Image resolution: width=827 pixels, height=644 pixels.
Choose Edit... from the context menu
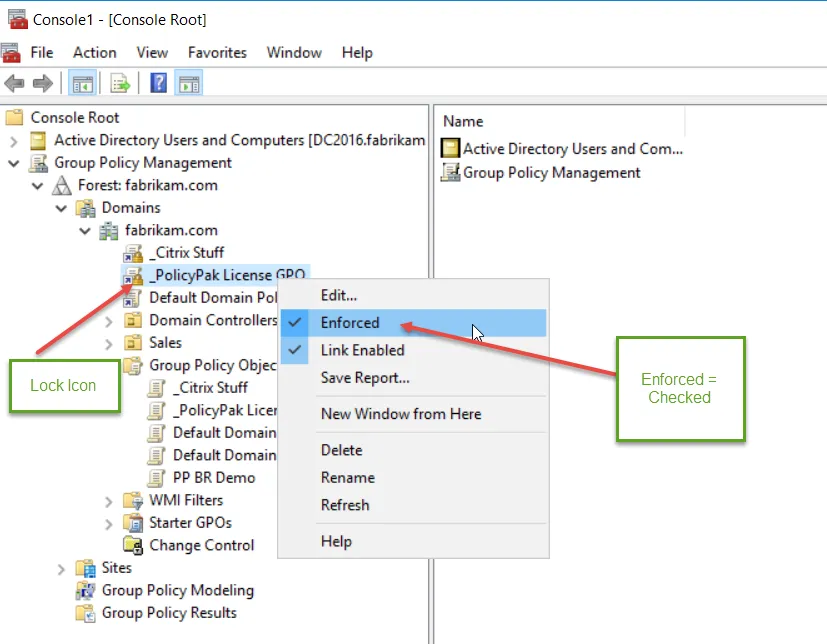point(338,295)
